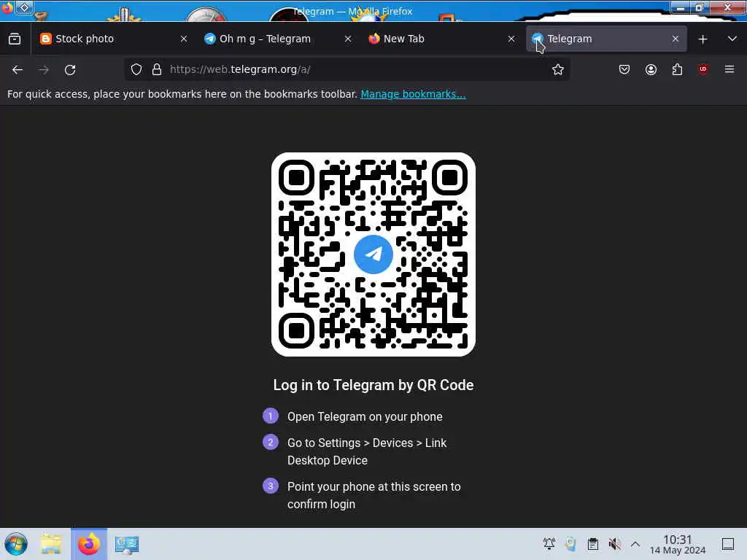Viewport: 747px width, 560px height.
Task: Expand hidden system tray icons arrow
Action: coord(635,544)
